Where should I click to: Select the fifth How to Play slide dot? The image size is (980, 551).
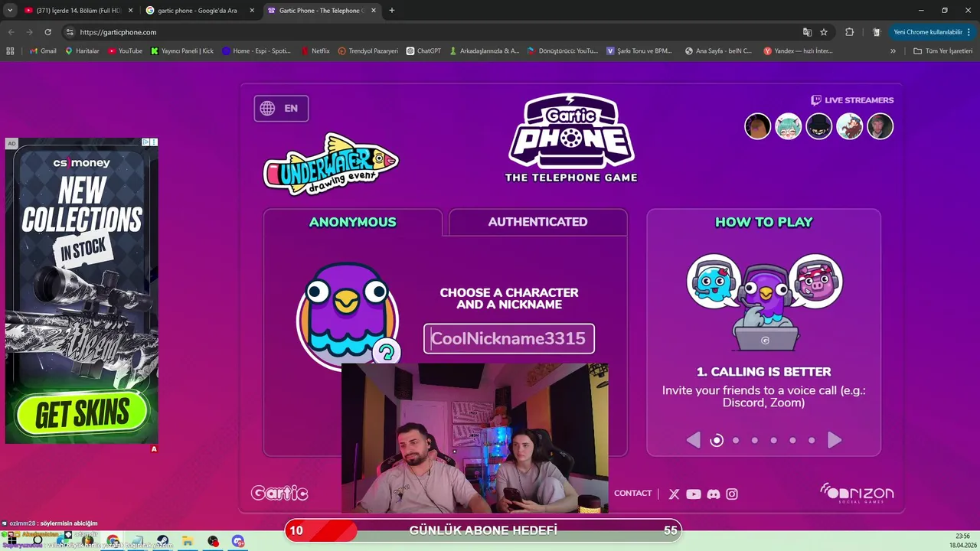[792, 440]
